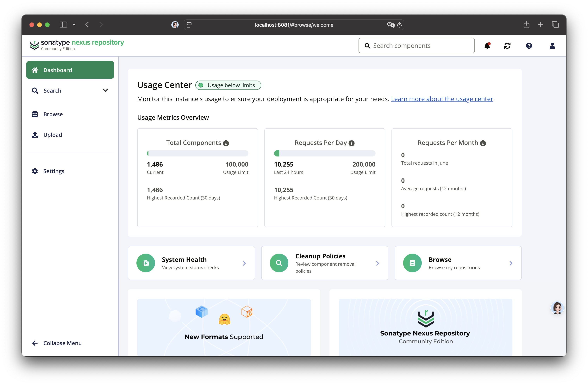
Task: Click the Total Components progress bar
Action: (198, 153)
